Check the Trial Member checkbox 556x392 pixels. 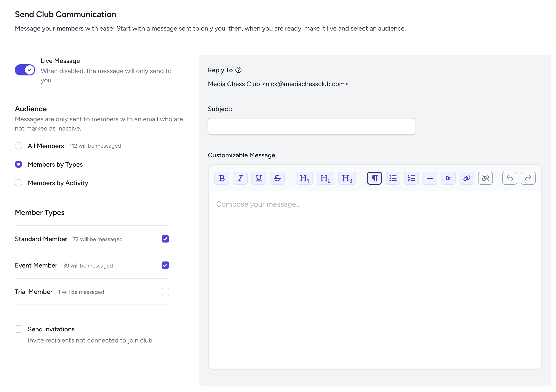tap(165, 292)
